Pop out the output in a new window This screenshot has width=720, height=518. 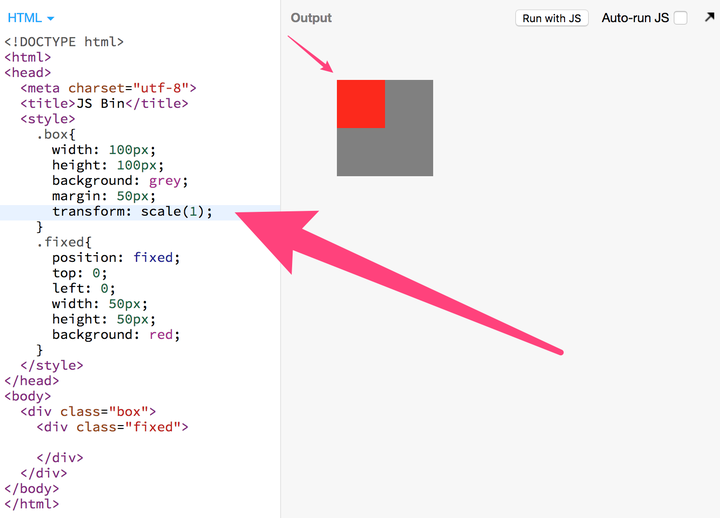(709, 17)
